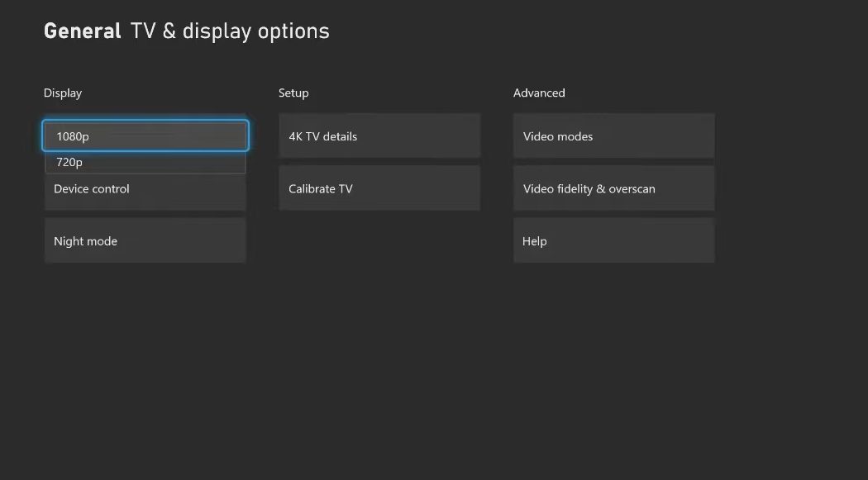Choose 720p display resolution
868x480 pixels.
(145, 162)
